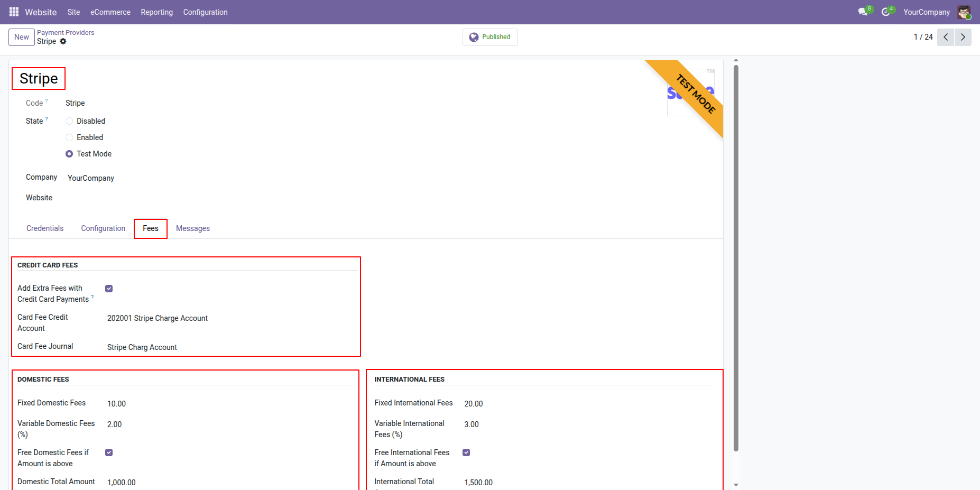Select the Disabled state option
Screen dimensions: 980x490
coord(69,121)
